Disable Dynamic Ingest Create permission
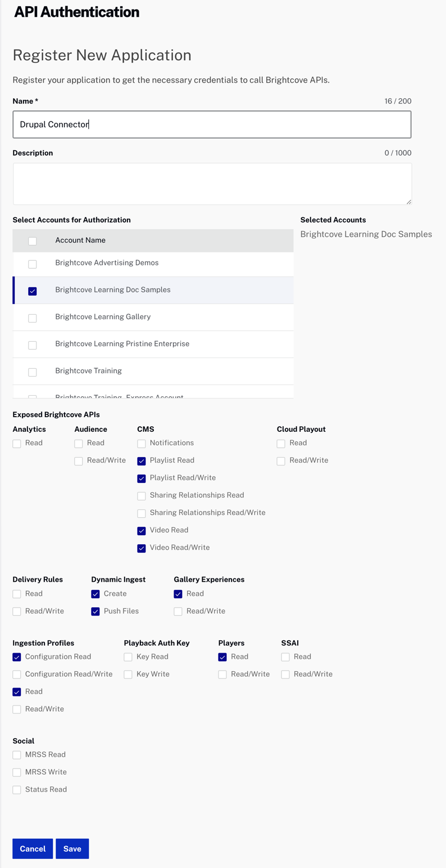 tap(95, 594)
